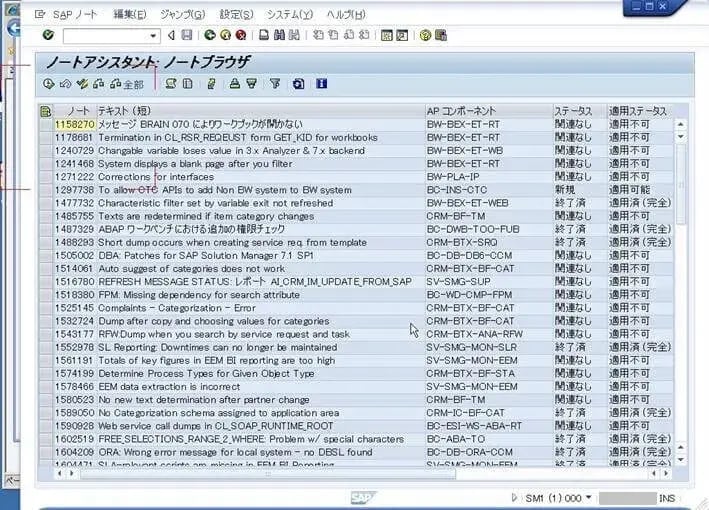Image resolution: width=709 pixels, height=510 pixels.
Task: Click text 'EEM data extraction is incorrect'
Action: coord(169,387)
